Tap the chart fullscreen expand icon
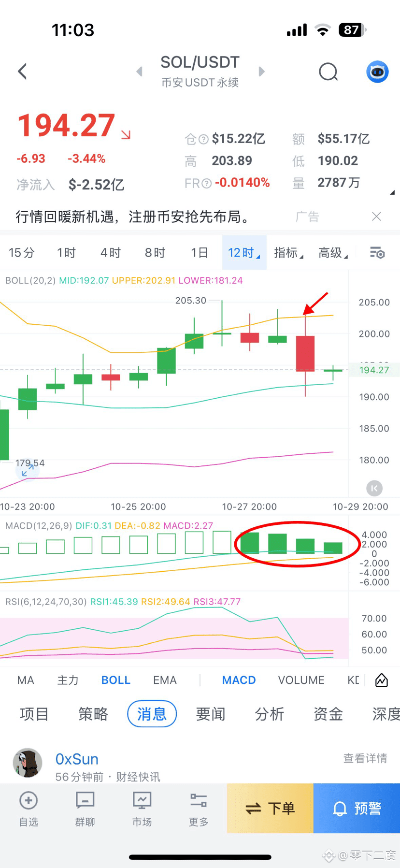400x868 pixels. (x=28, y=470)
